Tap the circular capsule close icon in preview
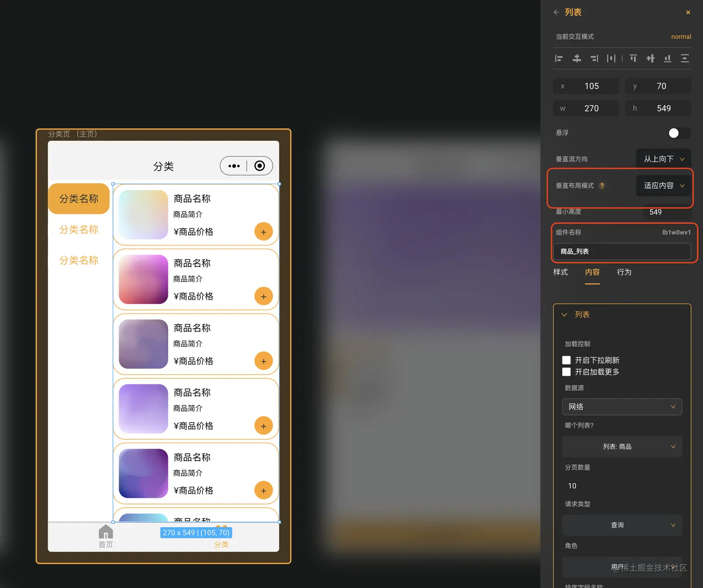703x588 pixels. [260, 166]
